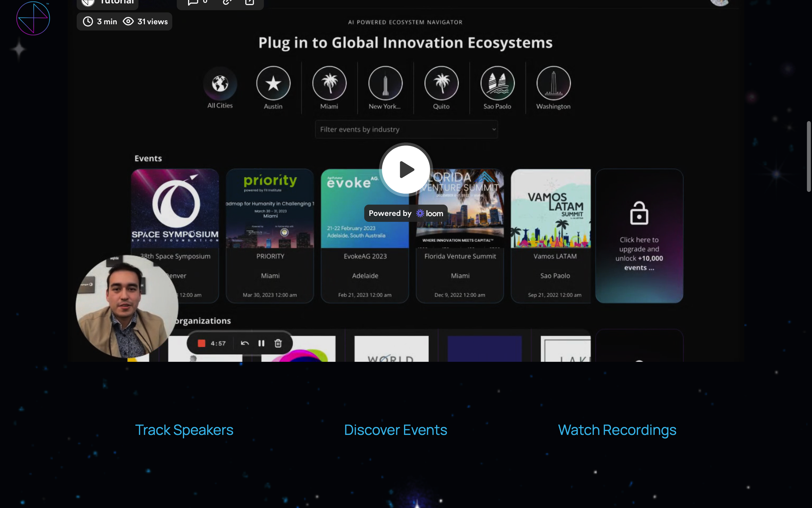Pause the recording in the control bar
This screenshot has width=812, height=508.
point(261,343)
